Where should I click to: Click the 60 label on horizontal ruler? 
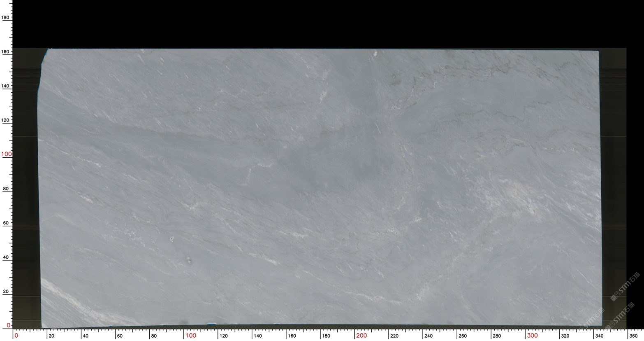click(120, 336)
